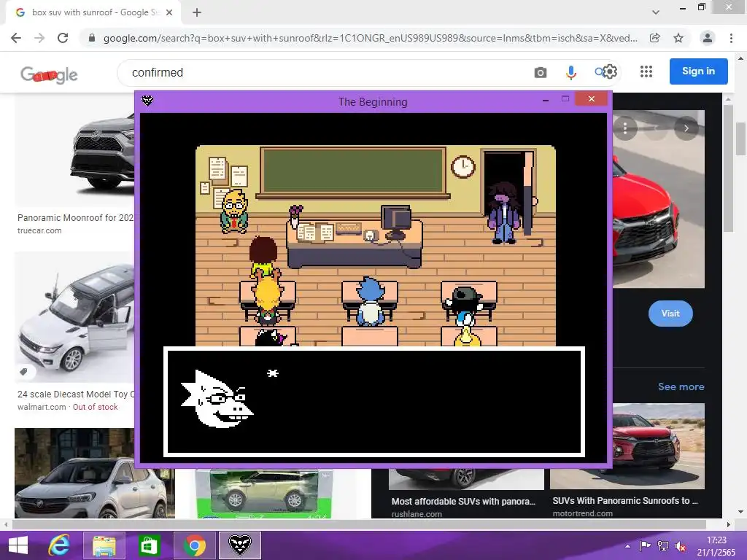This screenshot has width=747, height=560.
Task: Open 'SUVs With Panoramic Sunroofs to ...' result
Action: click(625, 500)
